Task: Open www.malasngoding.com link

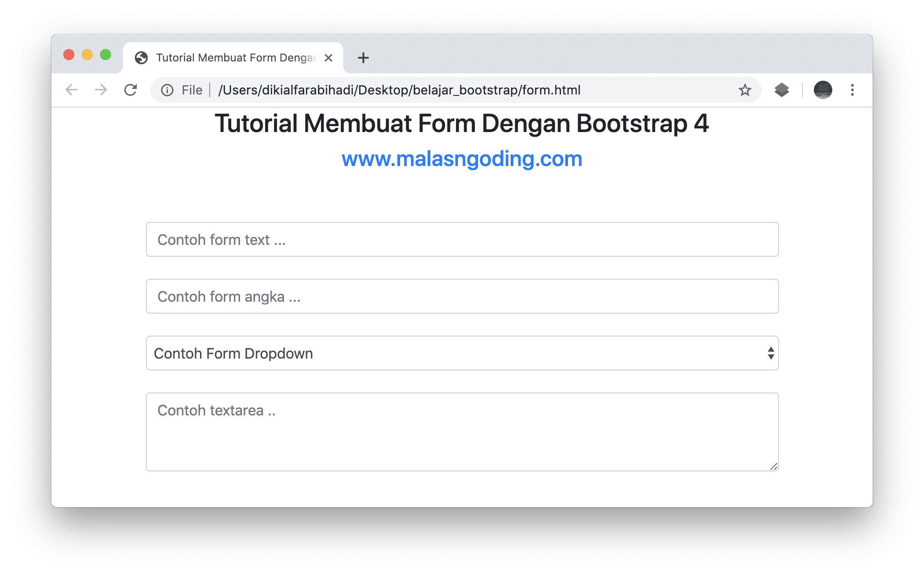Action: 461,159
